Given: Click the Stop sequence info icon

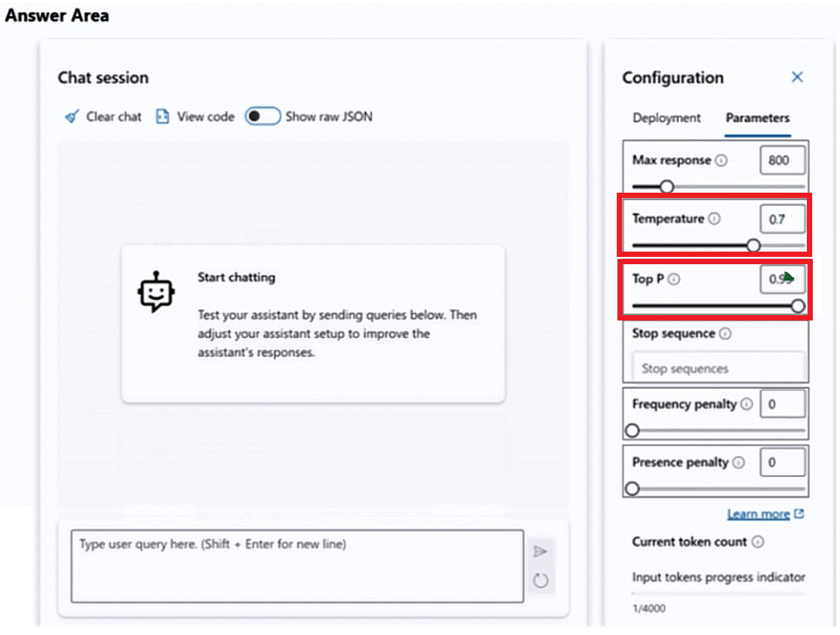Looking at the screenshot, I should tap(725, 334).
